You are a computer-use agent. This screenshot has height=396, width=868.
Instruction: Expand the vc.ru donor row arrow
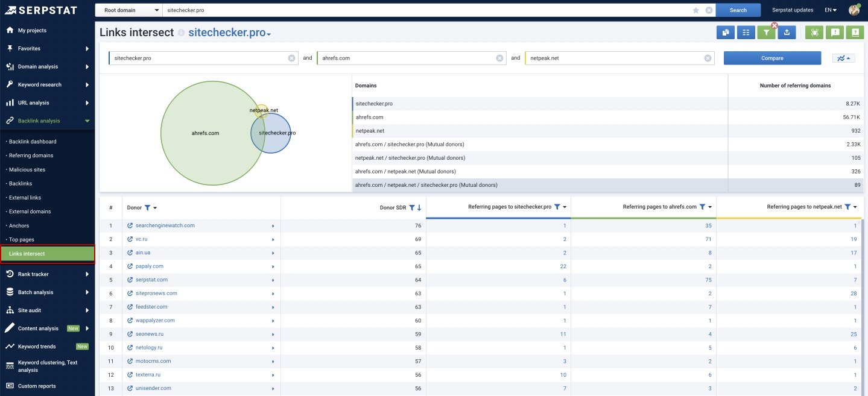coord(273,239)
